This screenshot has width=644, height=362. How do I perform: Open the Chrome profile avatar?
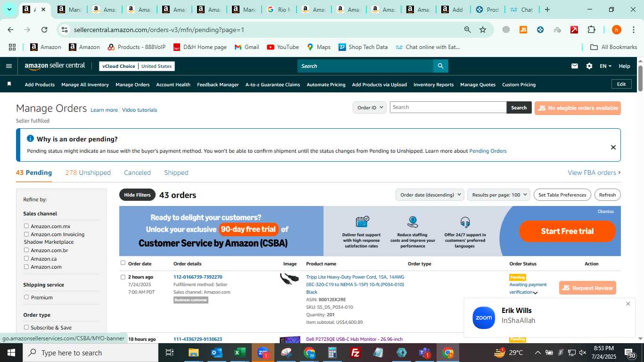(x=616, y=30)
